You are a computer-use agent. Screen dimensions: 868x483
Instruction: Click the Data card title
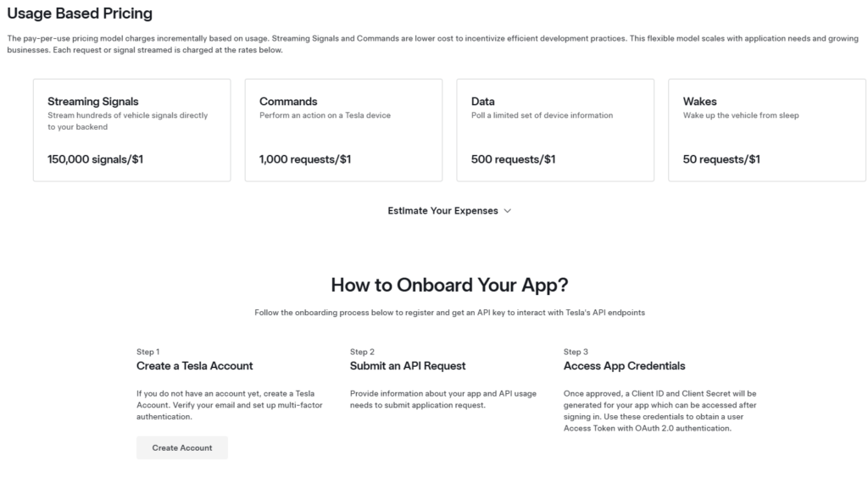click(x=483, y=102)
